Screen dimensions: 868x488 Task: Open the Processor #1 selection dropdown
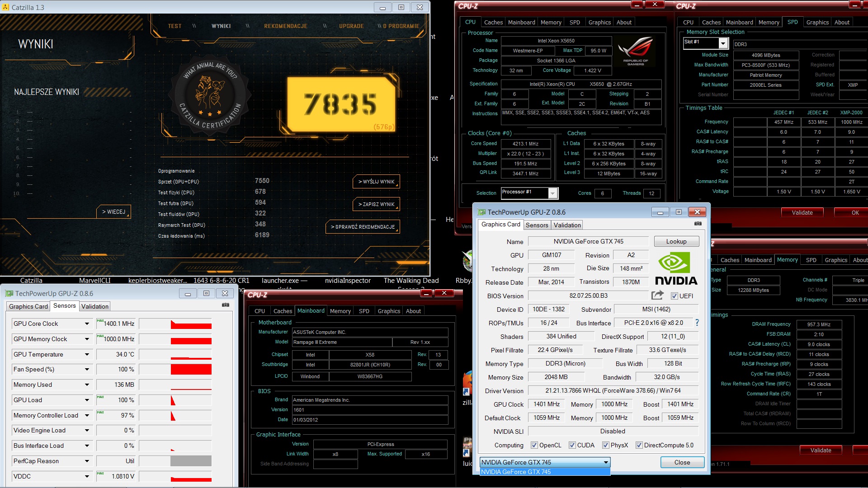pyautogui.click(x=552, y=193)
